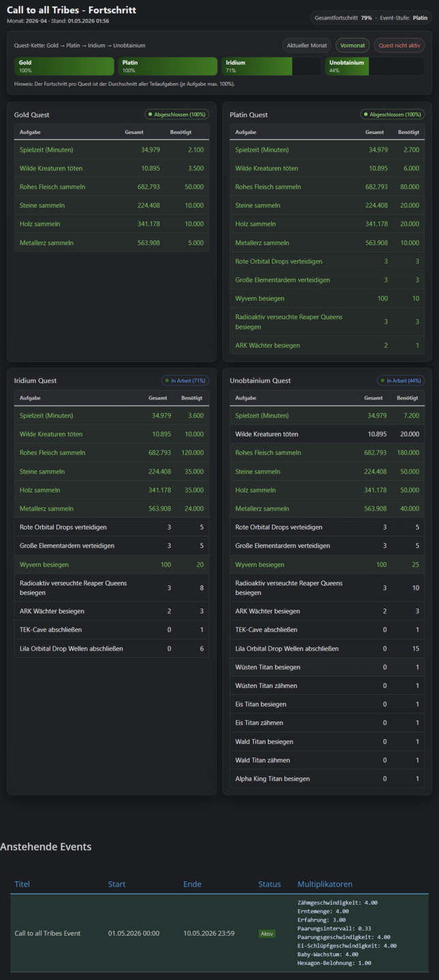Click Iridium Quest "Gesamt" column header
Image resolution: width=439 pixels, height=980 pixels.
[x=159, y=398]
